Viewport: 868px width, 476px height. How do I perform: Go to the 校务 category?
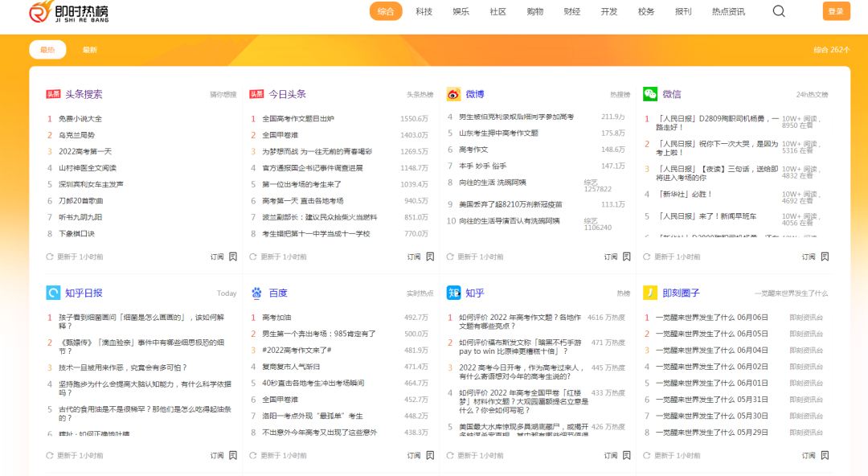646,11
